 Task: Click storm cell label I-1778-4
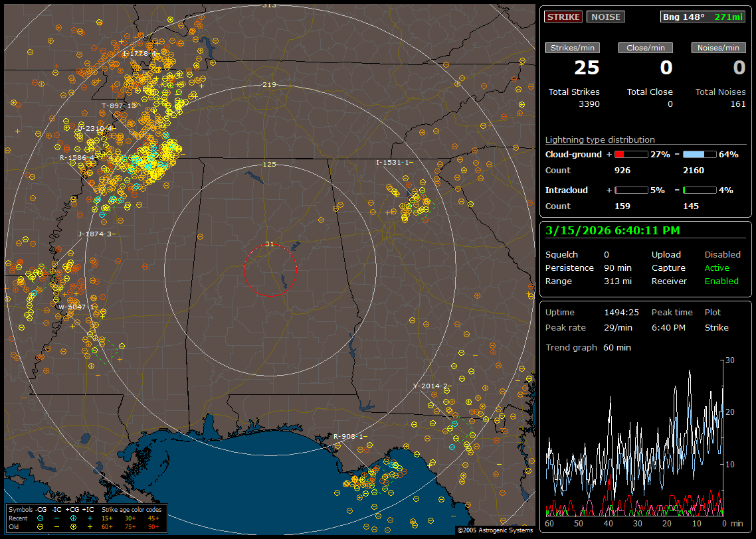tap(140, 53)
